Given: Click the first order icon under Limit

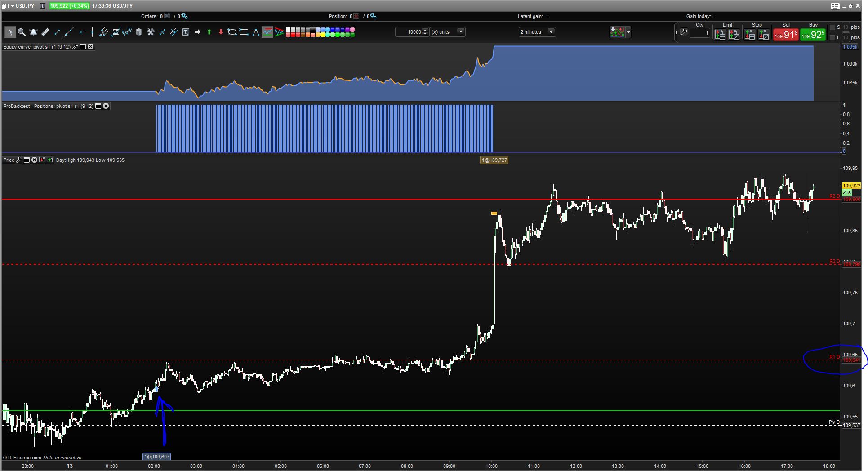Looking at the screenshot, I should coord(720,35).
